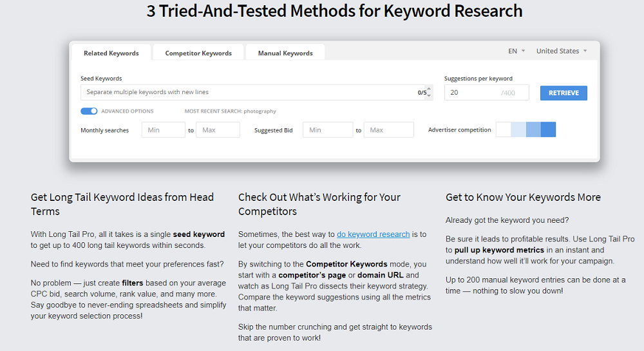This screenshot has height=351, width=644.
Task: Click the Monthly searches Min field
Action: 163,130
